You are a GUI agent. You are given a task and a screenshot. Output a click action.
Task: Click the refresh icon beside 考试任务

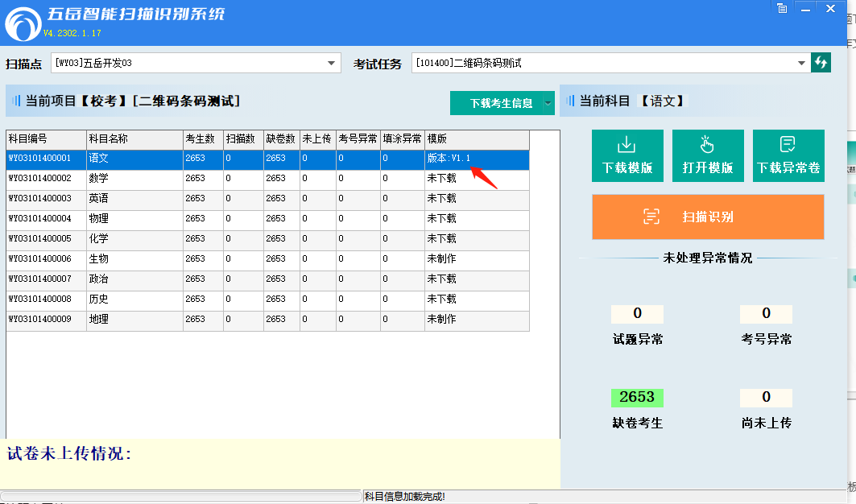click(x=821, y=63)
